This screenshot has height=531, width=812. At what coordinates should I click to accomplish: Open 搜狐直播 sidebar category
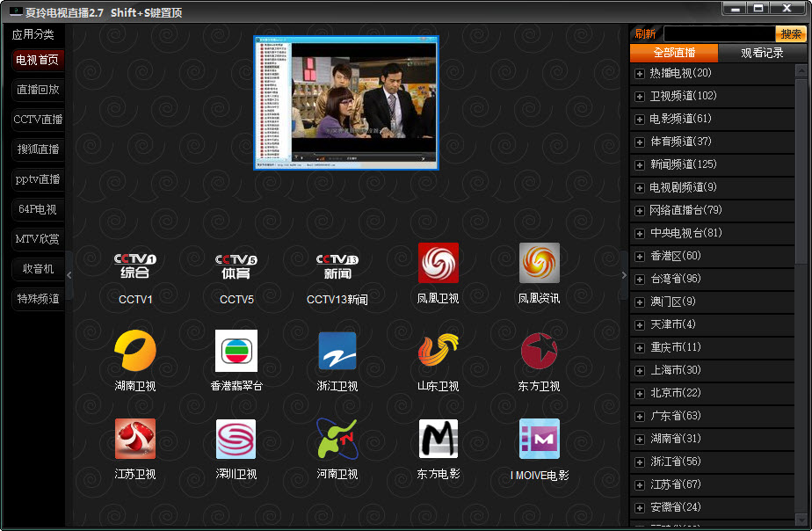pyautogui.click(x=38, y=149)
